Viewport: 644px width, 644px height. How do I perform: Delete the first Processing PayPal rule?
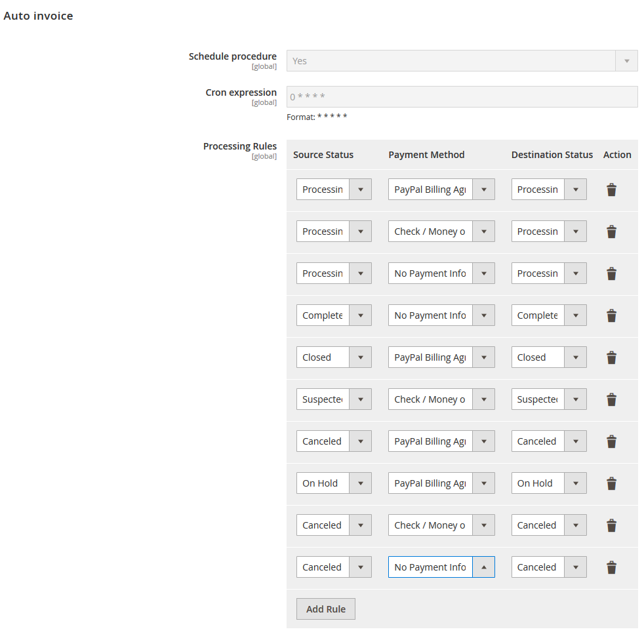(x=611, y=190)
